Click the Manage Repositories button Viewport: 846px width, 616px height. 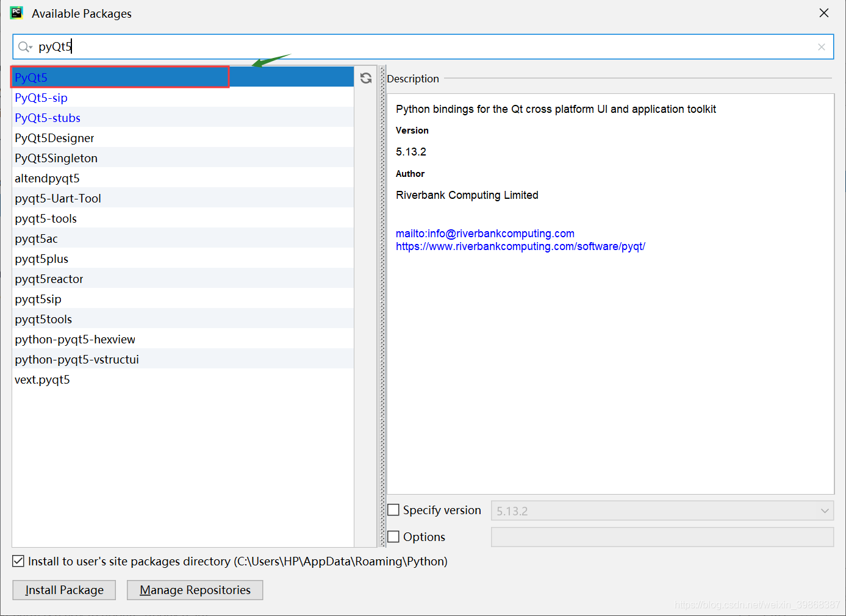(195, 590)
